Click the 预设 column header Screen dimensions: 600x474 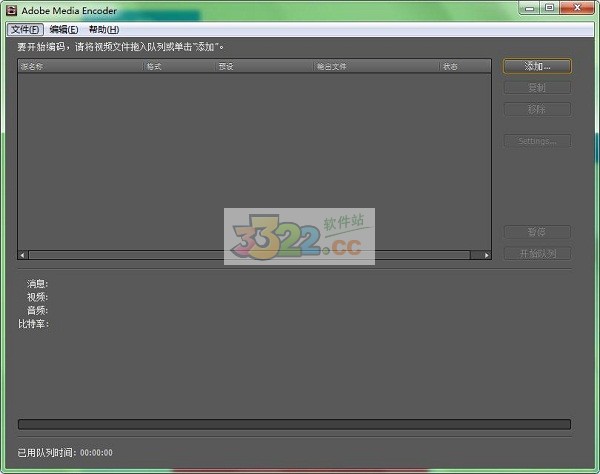(265, 67)
